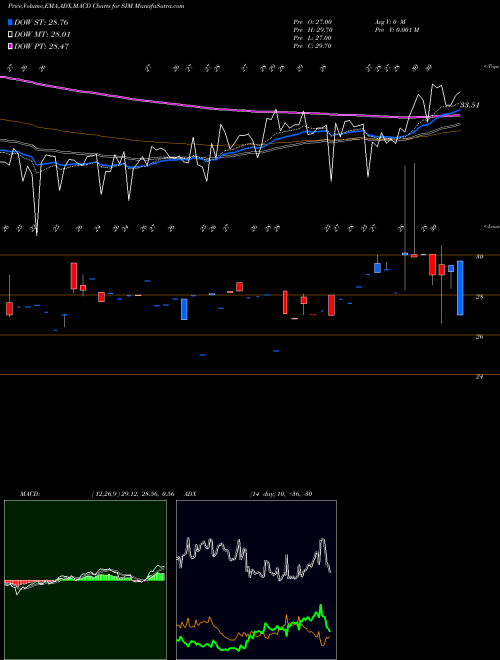
Task: Select the 'DOW PT: 28.47' legend text
Action: (x=41, y=46)
